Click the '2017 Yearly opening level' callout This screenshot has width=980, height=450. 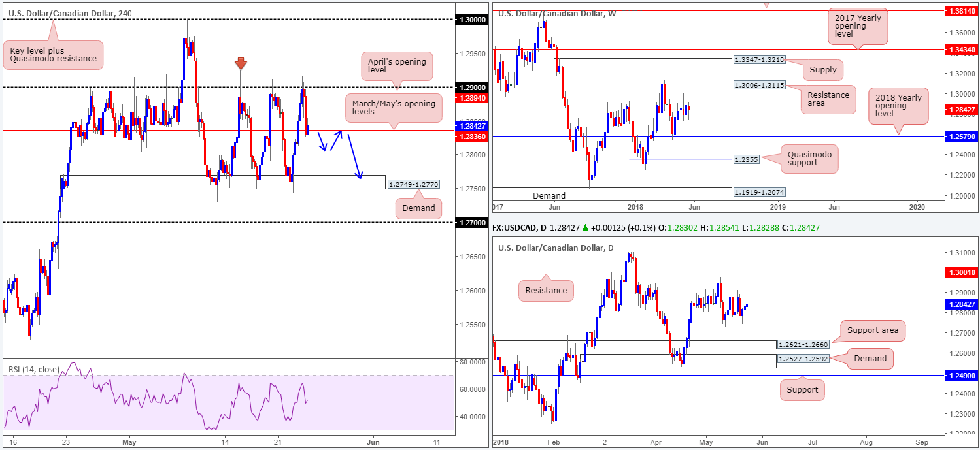pos(858,28)
